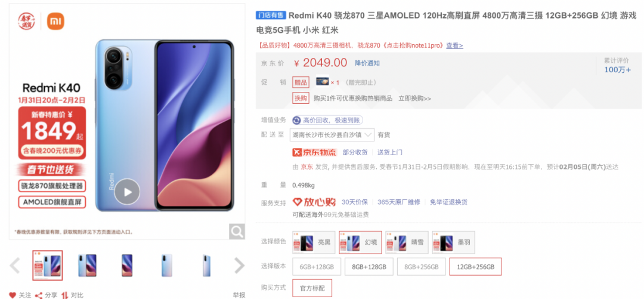
Task: Click the 放心购 service badge
Action: click(314, 202)
